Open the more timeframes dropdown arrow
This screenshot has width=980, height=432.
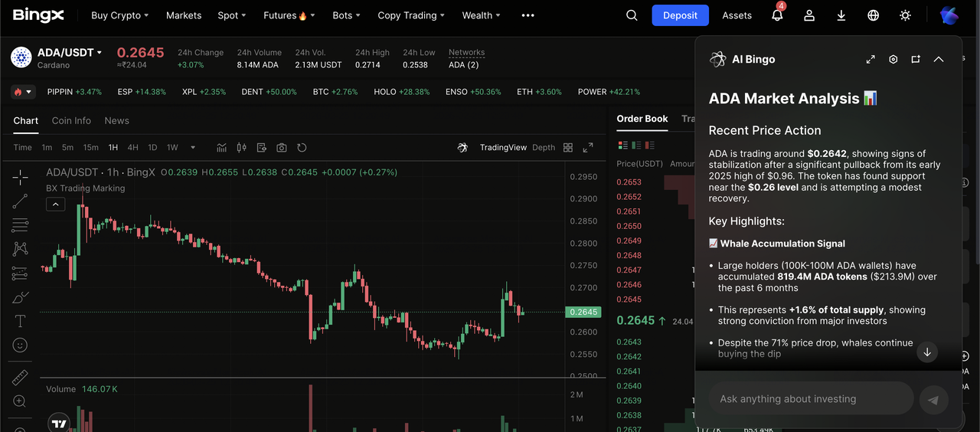pyautogui.click(x=193, y=148)
